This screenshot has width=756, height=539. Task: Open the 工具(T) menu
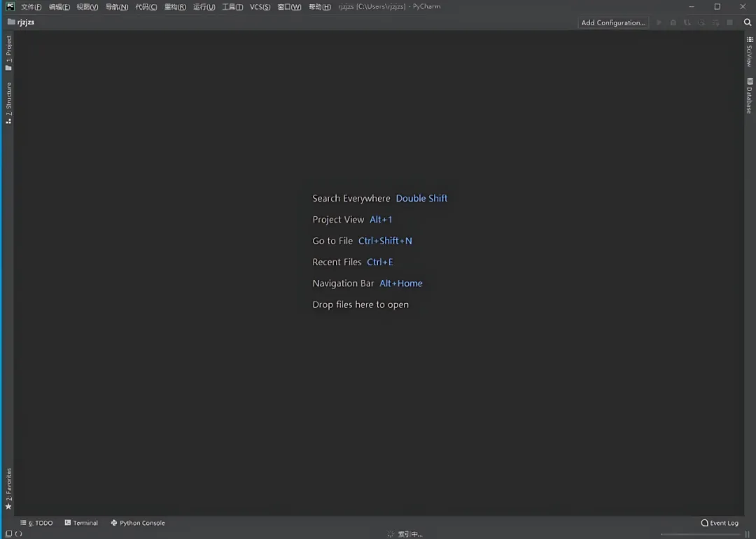click(x=232, y=7)
